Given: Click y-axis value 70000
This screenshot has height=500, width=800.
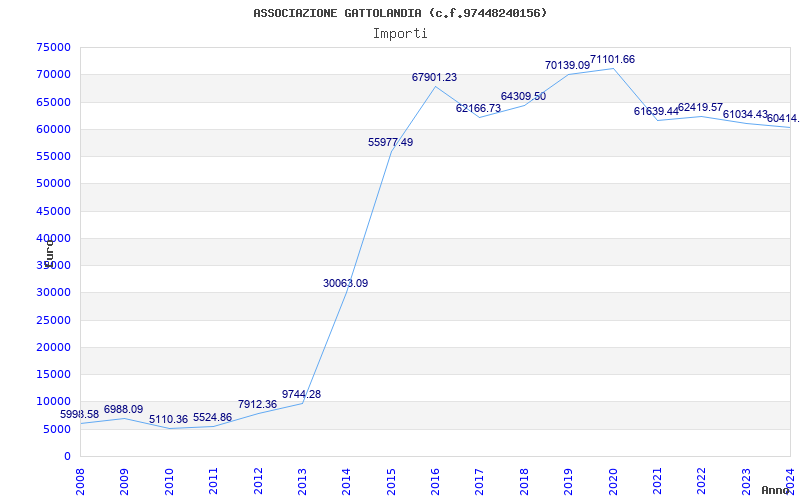Looking at the screenshot, I should tap(54, 74).
